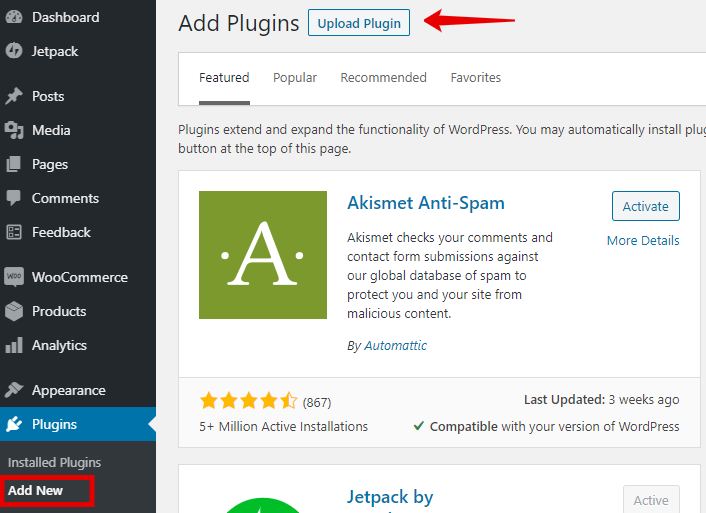Image resolution: width=706 pixels, height=513 pixels.
Task: Choose Add New under Plugins
Action: coord(36,490)
